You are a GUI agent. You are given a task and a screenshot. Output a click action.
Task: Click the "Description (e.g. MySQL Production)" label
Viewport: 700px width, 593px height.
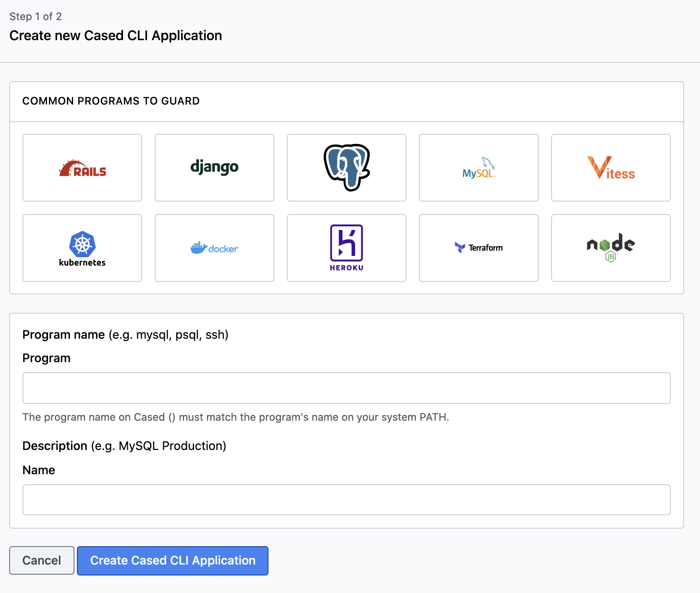pos(124,446)
